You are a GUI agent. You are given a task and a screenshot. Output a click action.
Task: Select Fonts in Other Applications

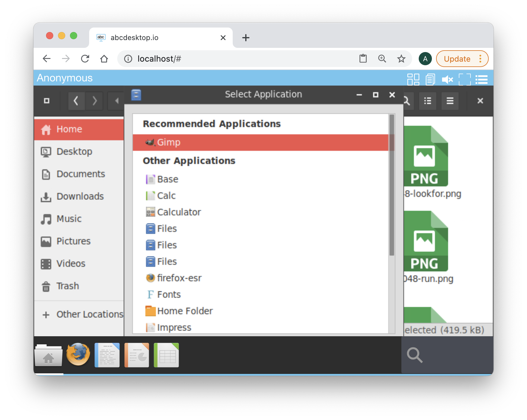[261, 294]
